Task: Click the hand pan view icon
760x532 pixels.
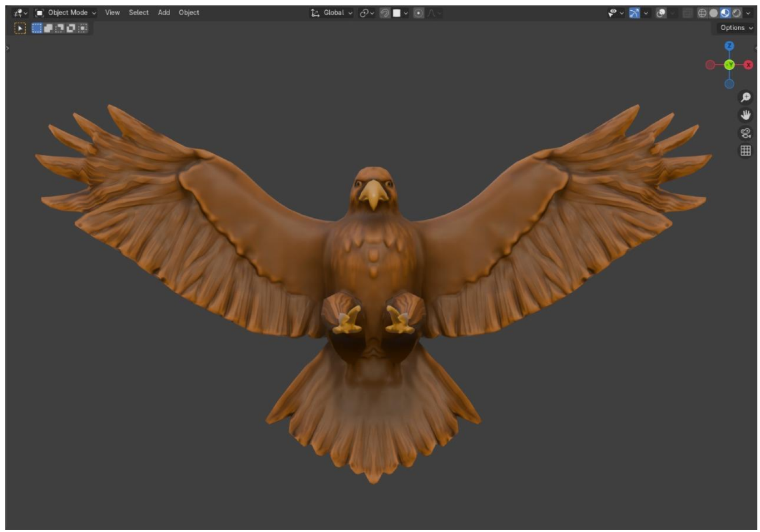Action: [745, 115]
